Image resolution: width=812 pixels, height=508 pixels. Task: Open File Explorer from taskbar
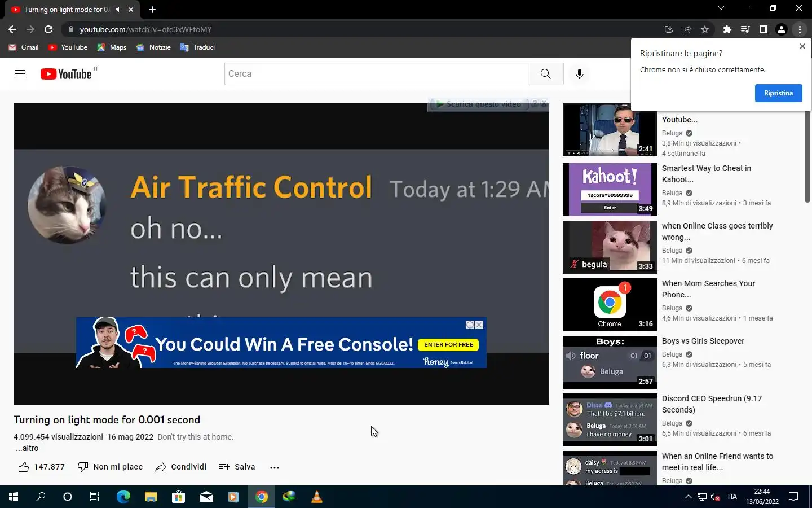(151, 497)
